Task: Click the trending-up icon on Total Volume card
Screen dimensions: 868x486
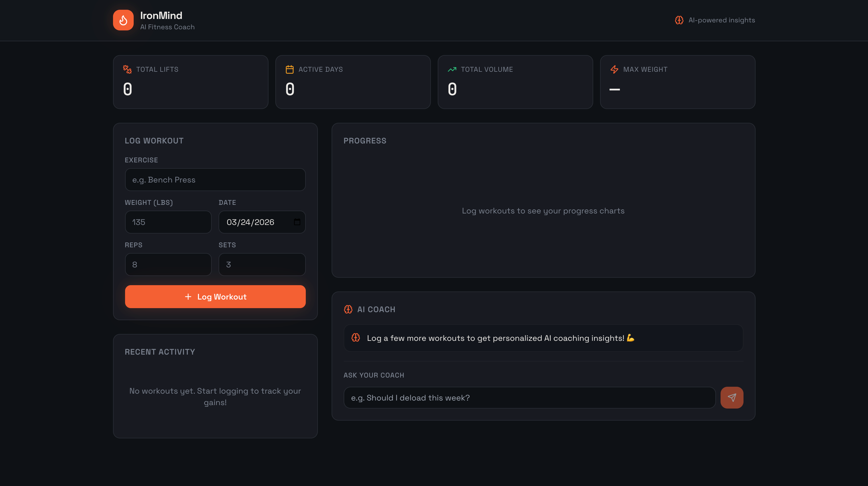Action: click(451, 69)
